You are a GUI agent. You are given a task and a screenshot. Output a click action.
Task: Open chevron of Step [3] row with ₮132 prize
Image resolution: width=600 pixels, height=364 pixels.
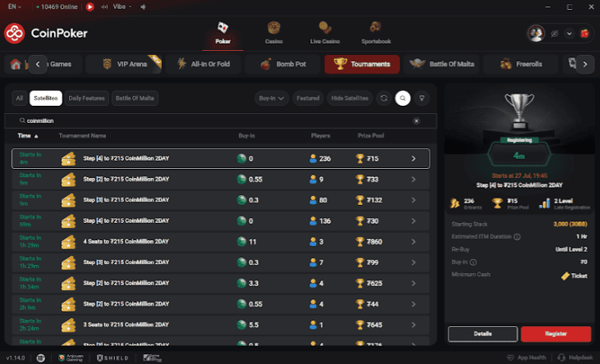pos(414,200)
